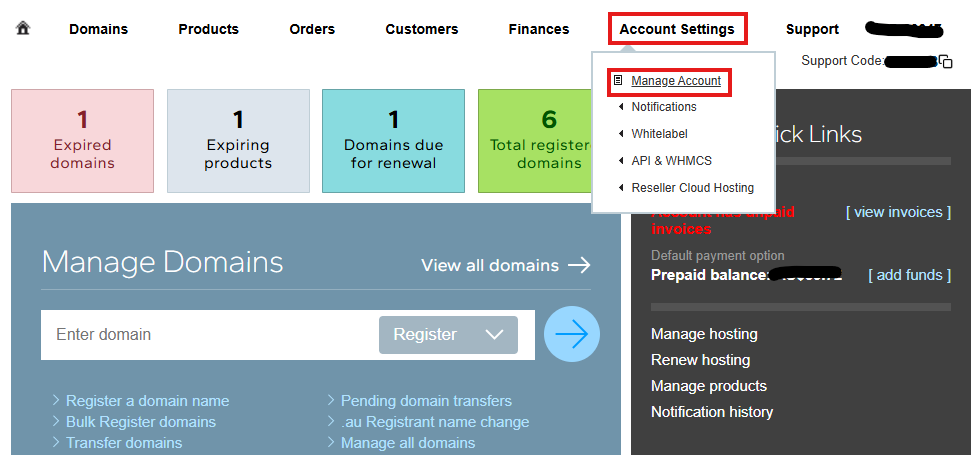Click the view invoices link
Screen dimensions: 978x455
coord(898,212)
